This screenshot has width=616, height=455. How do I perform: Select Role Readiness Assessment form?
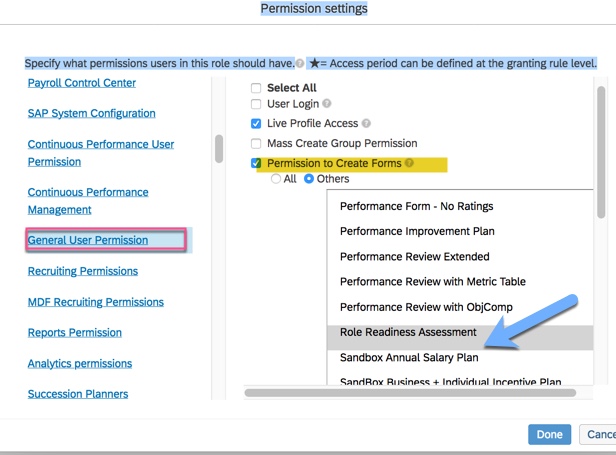pos(408,332)
